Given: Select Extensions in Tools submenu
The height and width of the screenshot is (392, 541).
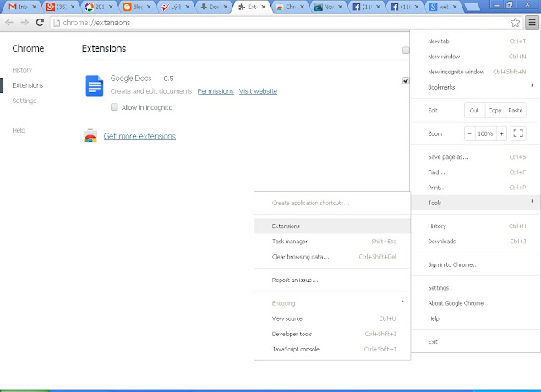Looking at the screenshot, I should pos(332,226).
